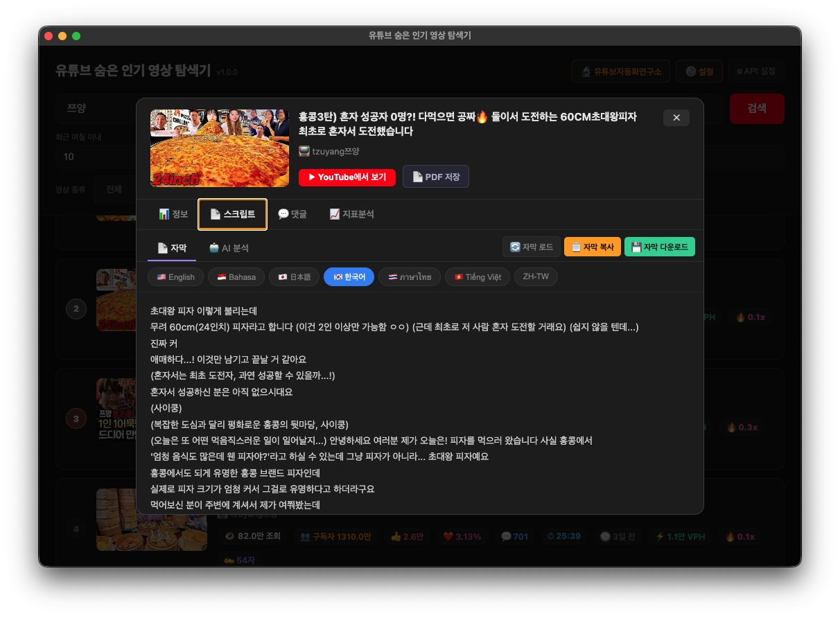Click the YouTube play icon in red button
The height and width of the screenshot is (618, 840).
tap(312, 177)
